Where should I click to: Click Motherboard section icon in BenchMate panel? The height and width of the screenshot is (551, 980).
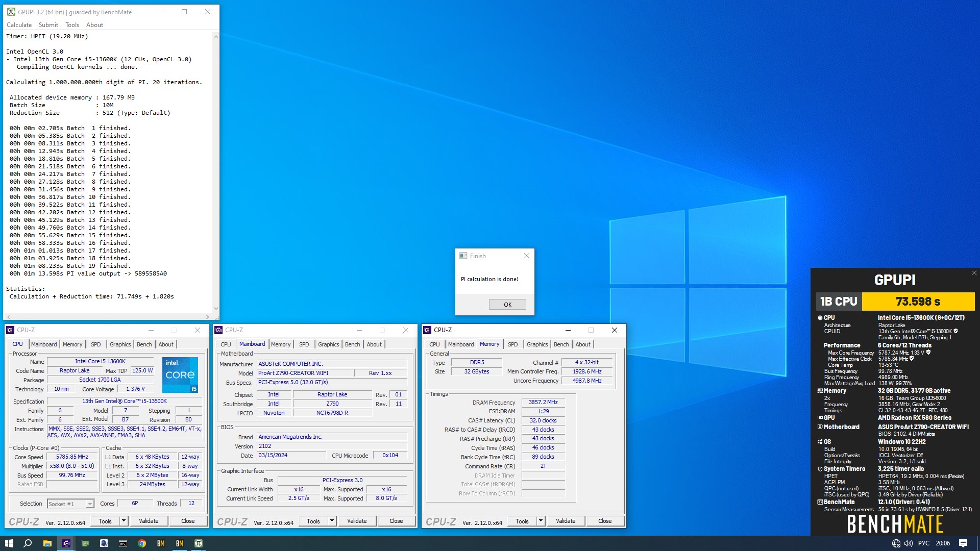click(820, 427)
